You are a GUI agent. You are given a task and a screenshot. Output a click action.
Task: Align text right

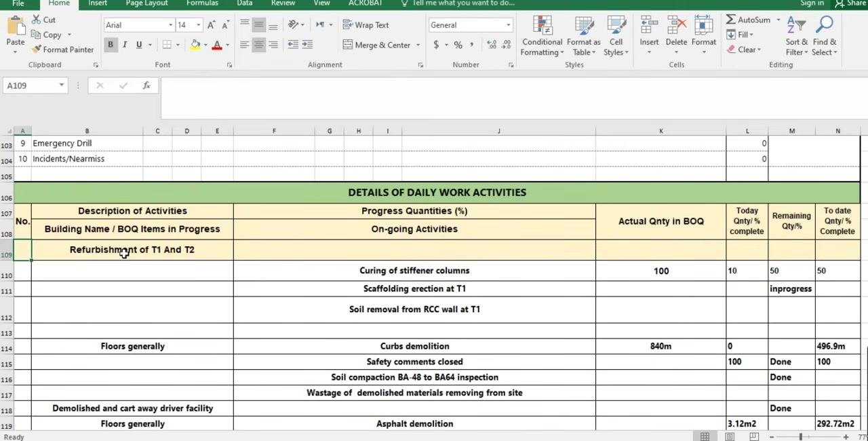tap(273, 45)
